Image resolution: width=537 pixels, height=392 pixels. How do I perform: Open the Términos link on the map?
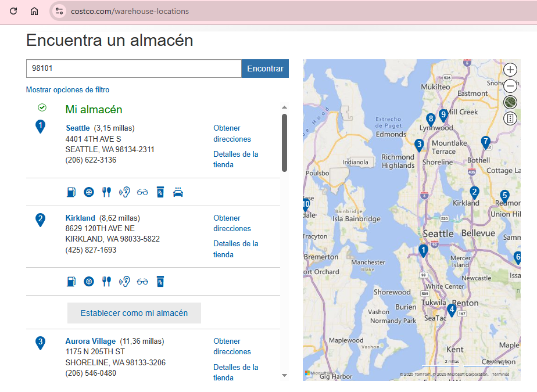(x=500, y=374)
